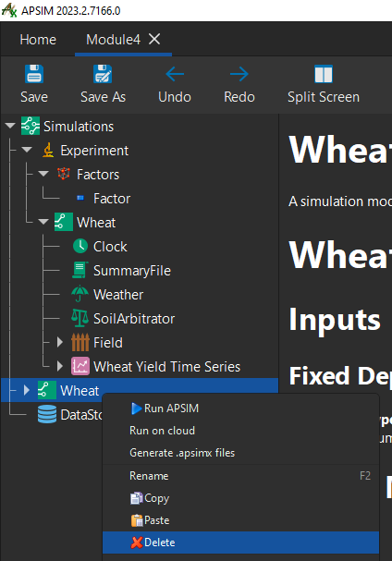Select the Paste menu entry
The image size is (392, 561).
point(240,520)
